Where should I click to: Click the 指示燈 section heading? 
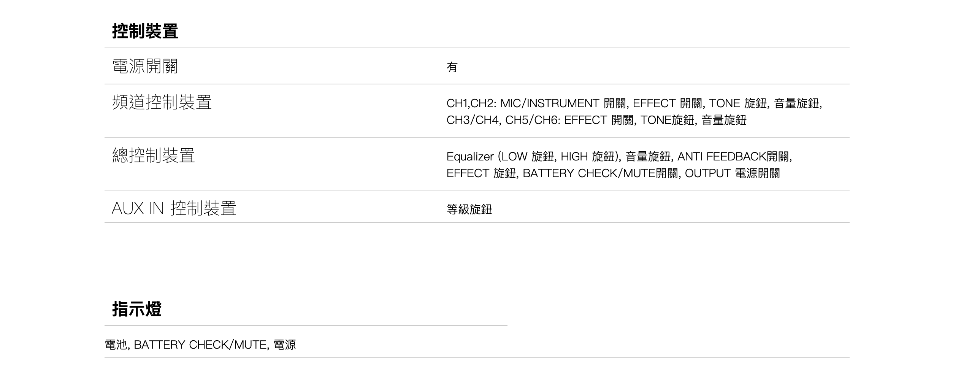[x=136, y=309]
